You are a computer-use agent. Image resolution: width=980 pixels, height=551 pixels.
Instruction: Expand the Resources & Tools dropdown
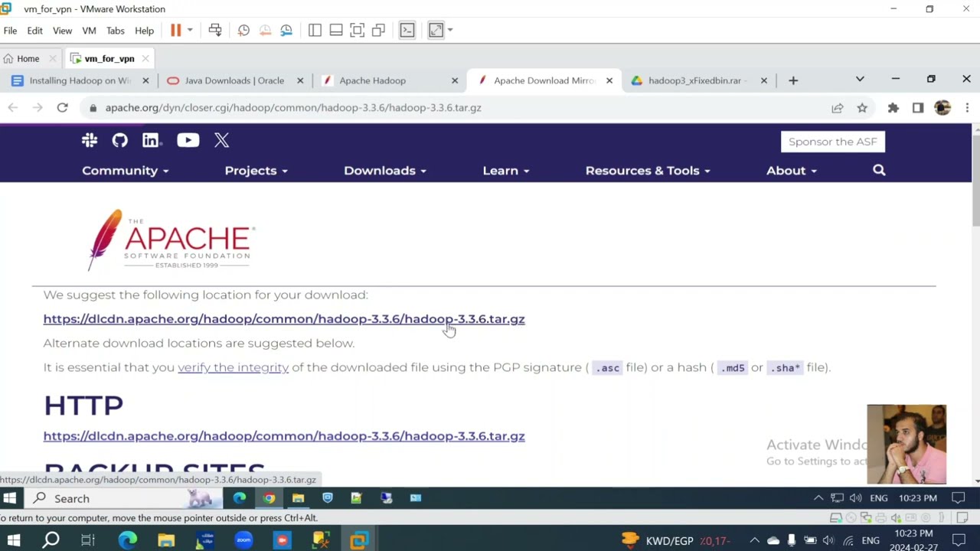pyautogui.click(x=648, y=171)
